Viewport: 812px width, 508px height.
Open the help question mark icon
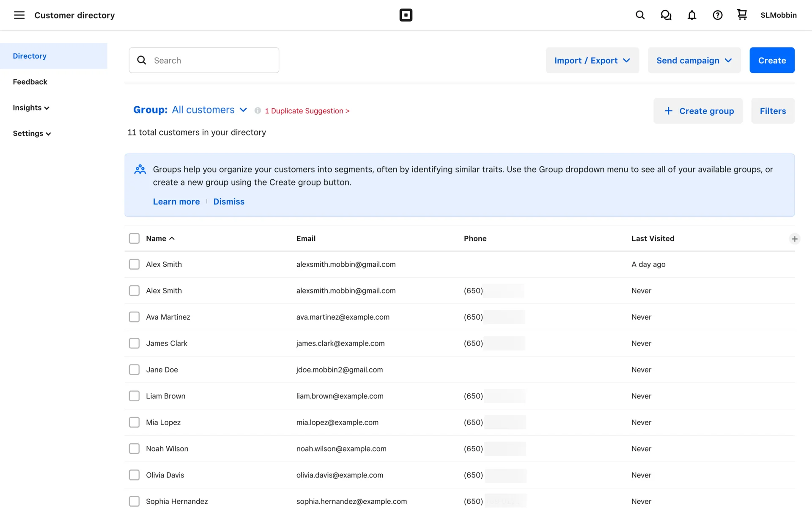coord(717,15)
